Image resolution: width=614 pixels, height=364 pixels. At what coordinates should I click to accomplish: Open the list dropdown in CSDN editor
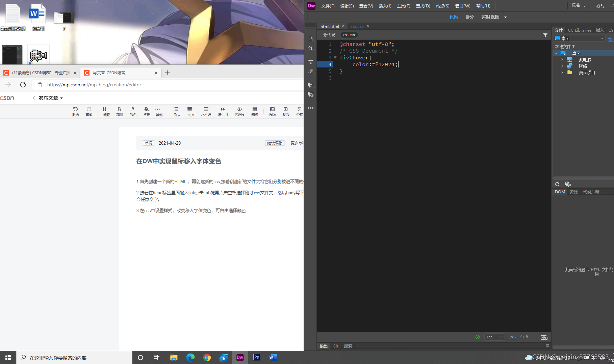click(x=177, y=111)
